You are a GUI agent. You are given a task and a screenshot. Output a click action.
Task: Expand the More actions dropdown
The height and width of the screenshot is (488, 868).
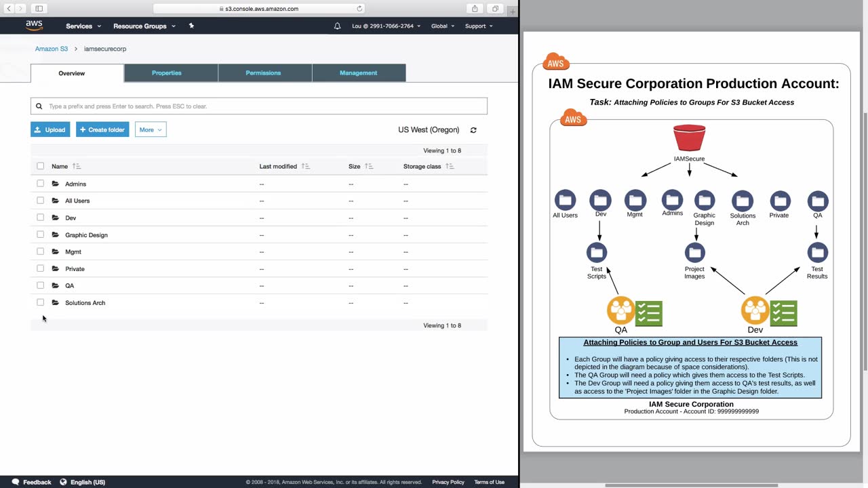(151, 130)
